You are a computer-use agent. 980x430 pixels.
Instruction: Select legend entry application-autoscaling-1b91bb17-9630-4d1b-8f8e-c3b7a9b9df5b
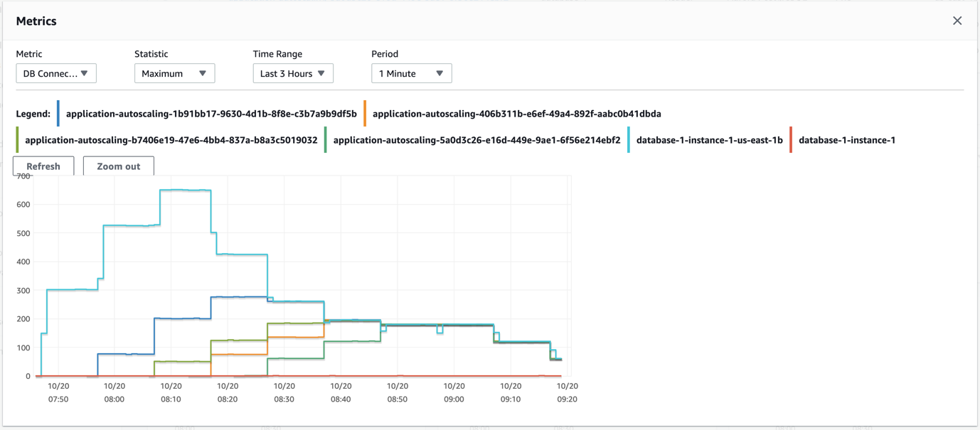tap(211, 114)
